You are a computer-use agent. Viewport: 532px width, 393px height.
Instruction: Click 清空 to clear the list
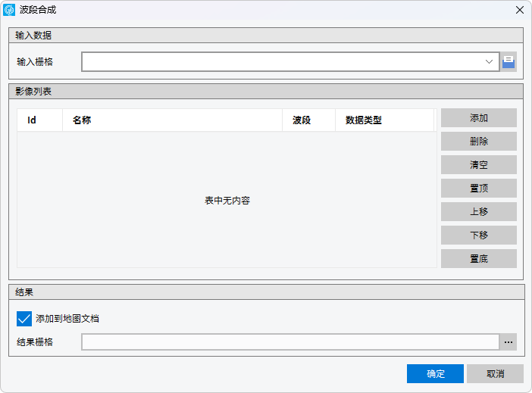pyautogui.click(x=478, y=165)
